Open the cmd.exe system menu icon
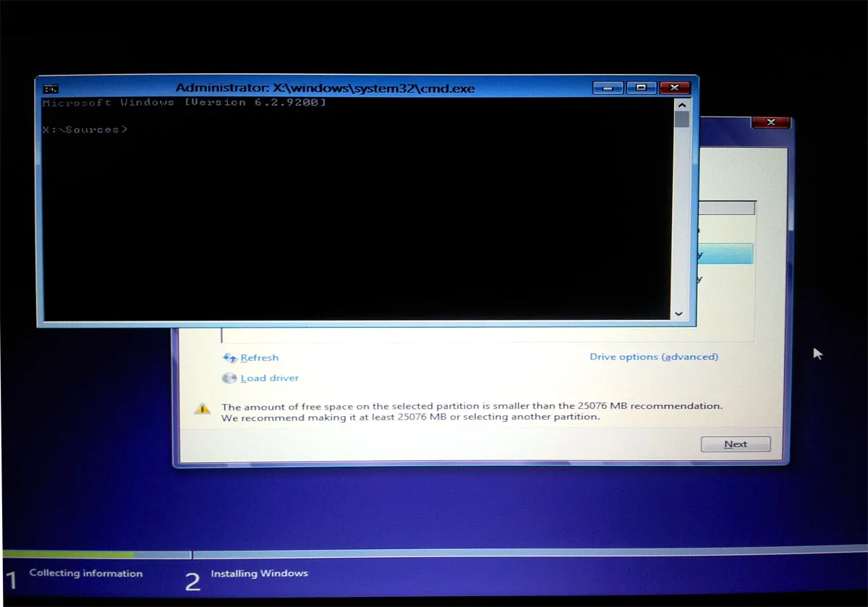The height and width of the screenshot is (607, 868). point(50,88)
